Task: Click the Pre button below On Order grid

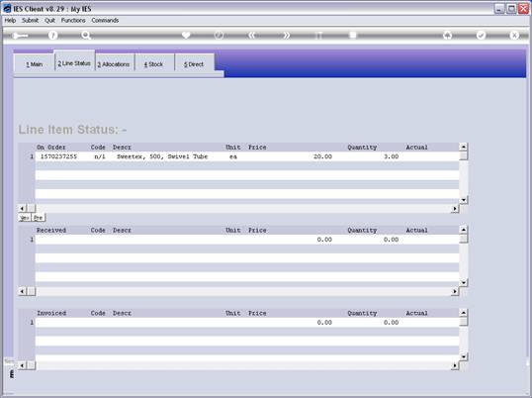Action: point(39,218)
